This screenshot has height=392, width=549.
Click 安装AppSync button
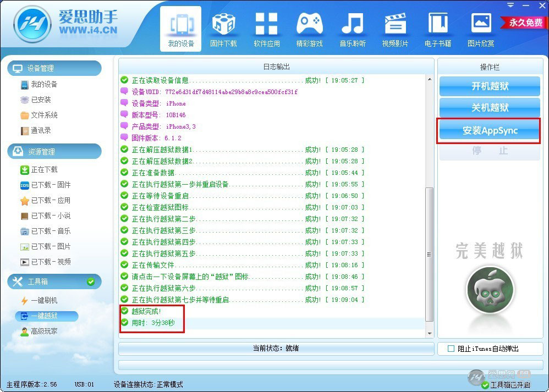(490, 130)
